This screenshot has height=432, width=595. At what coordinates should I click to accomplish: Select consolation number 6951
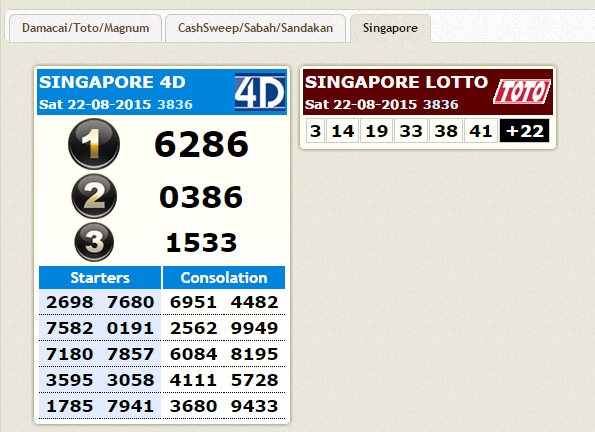tap(194, 302)
